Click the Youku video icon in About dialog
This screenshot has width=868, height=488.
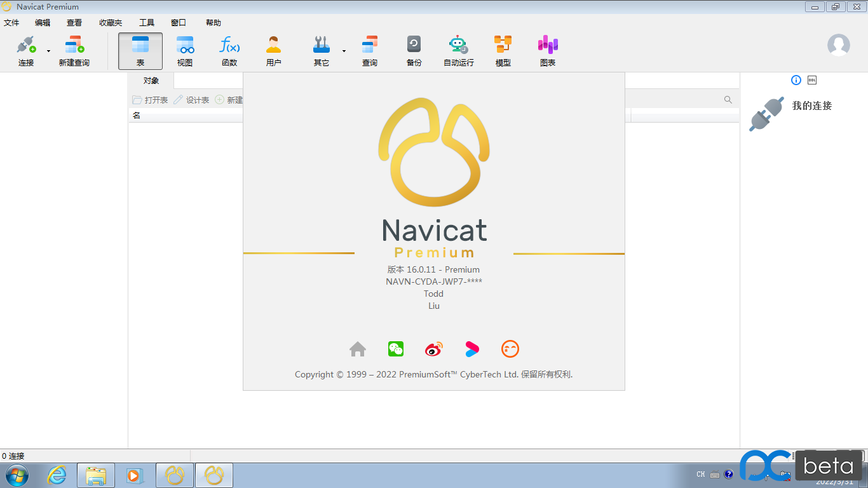tap(472, 349)
